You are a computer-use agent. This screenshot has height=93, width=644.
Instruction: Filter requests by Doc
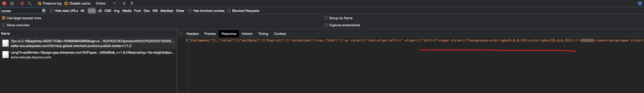147,11
